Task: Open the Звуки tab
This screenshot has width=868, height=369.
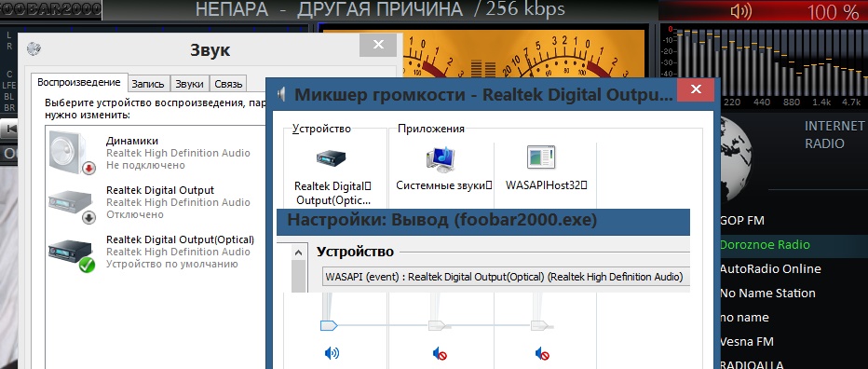Action: [190, 84]
